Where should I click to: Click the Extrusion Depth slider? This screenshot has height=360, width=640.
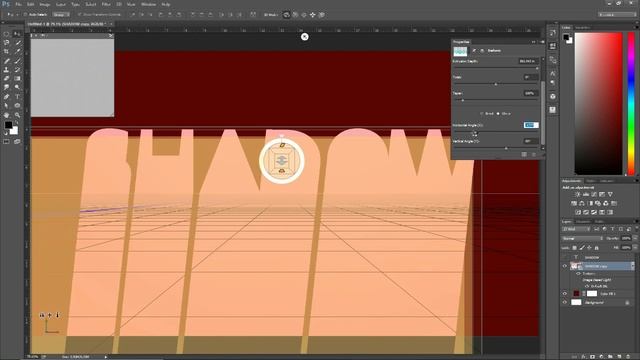[495, 68]
